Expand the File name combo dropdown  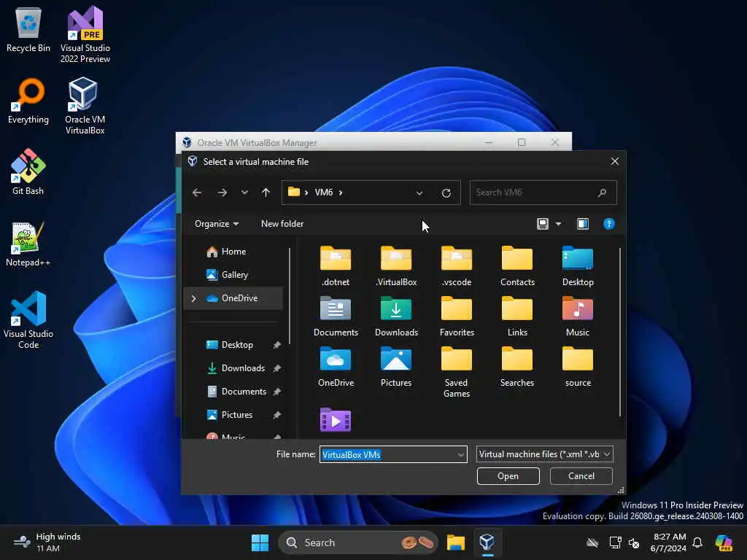[461, 455]
